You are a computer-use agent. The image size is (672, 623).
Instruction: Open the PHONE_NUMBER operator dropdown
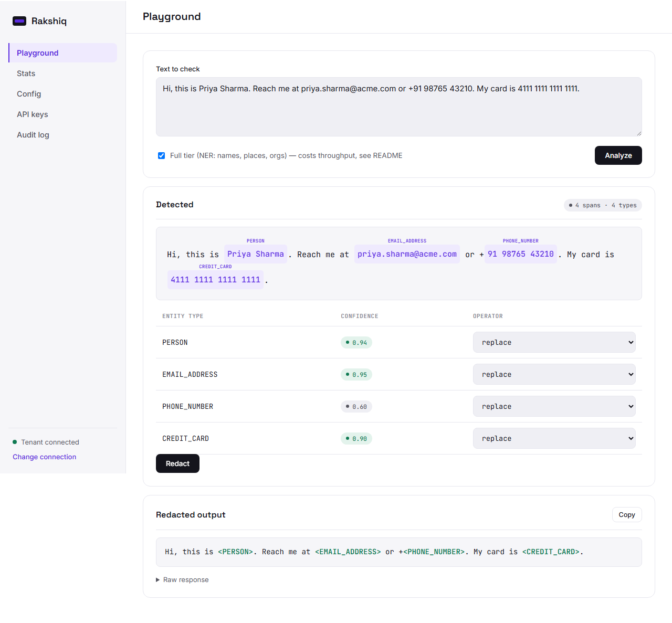pos(554,406)
